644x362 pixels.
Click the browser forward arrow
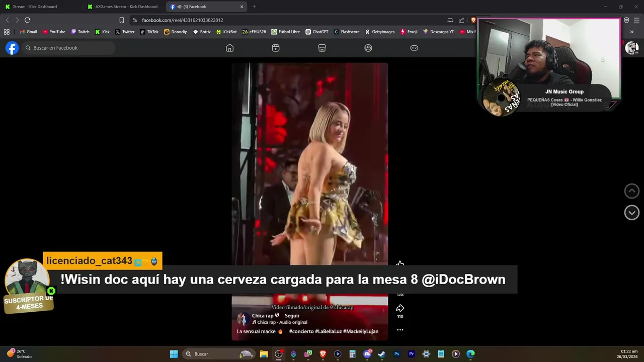[17, 20]
